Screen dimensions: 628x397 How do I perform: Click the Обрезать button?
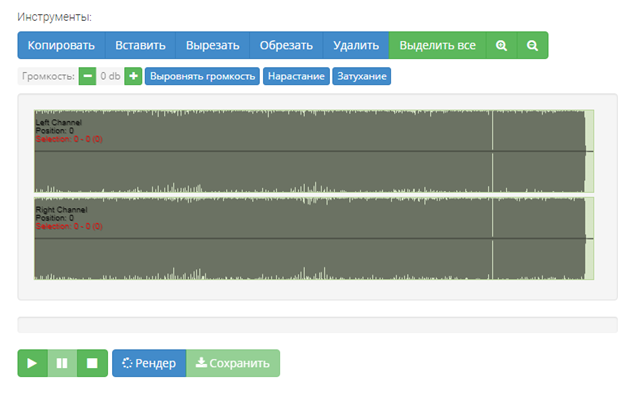click(x=286, y=45)
